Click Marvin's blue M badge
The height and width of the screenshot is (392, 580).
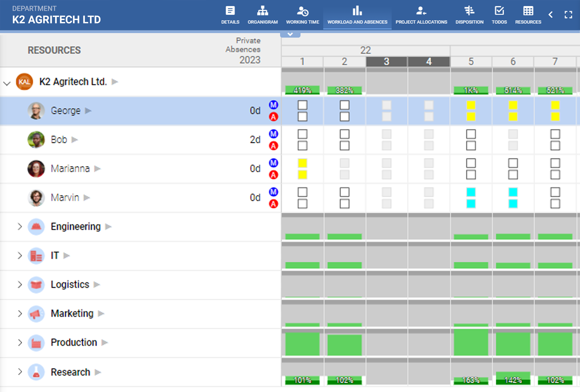(273, 192)
